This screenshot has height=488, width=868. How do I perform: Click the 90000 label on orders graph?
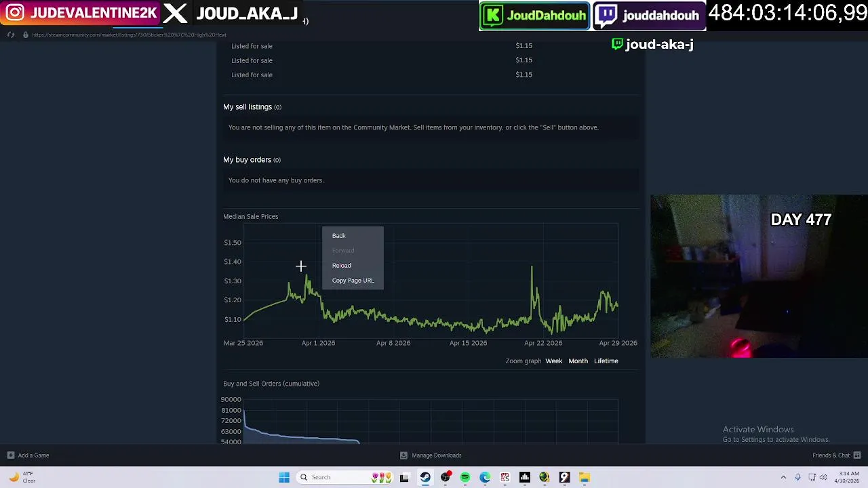pyautogui.click(x=231, y=399)
